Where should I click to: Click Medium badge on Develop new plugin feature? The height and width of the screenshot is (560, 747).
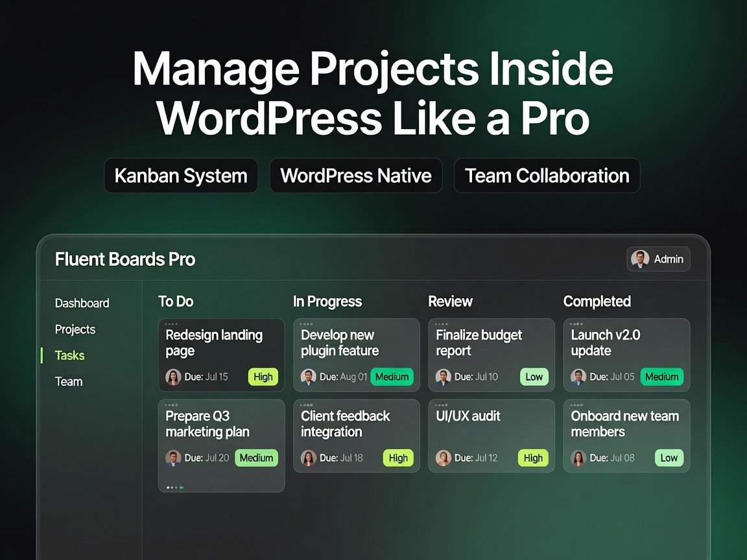click(392, 377)
